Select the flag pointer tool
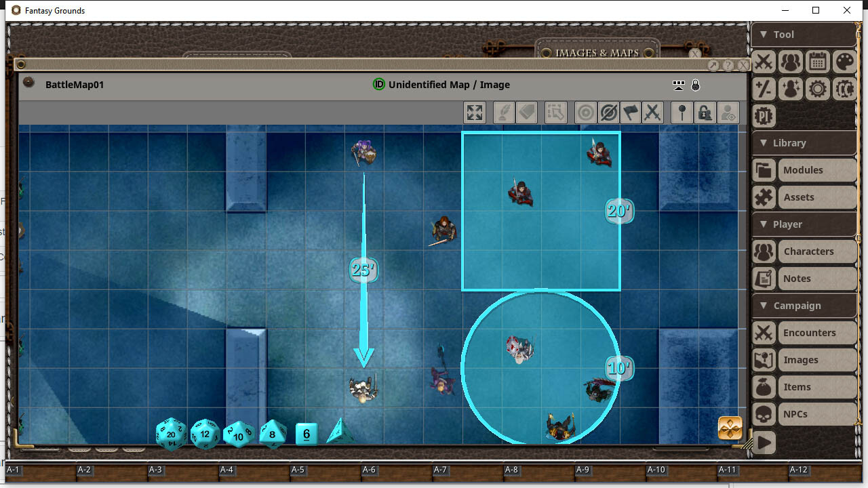Image resolution: width=868 pixels, height=488 pixels. (631, 113)
